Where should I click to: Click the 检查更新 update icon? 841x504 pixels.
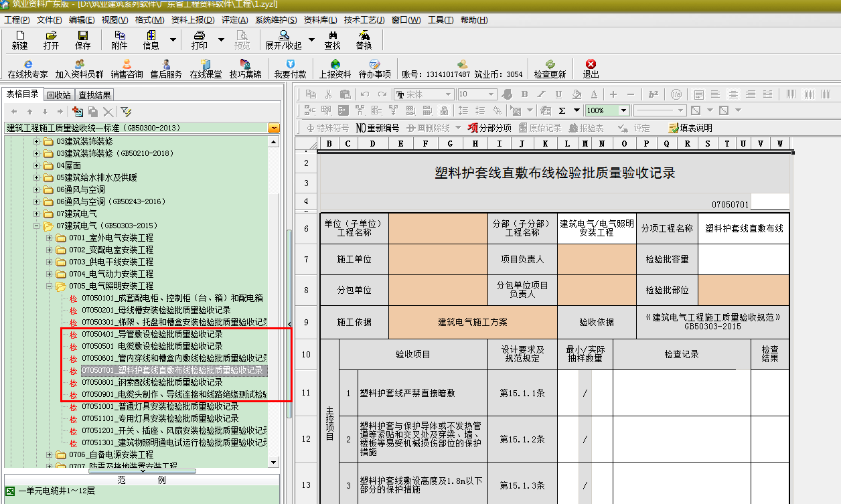pos(550,69)
